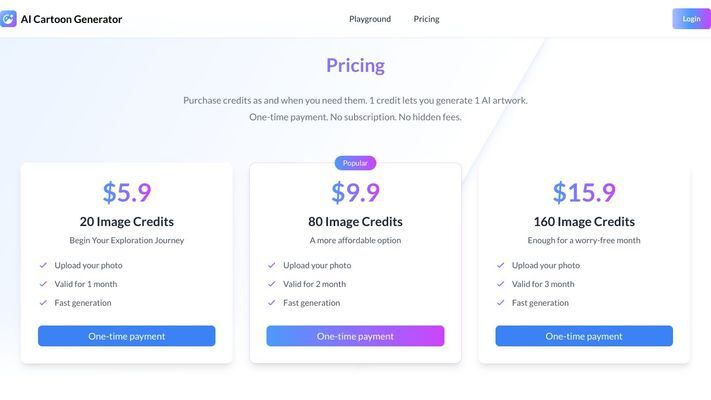This screenshot has width=711, height=400.
Task: Click the AI Cartoon Generator logo icon
Action: 8,19
